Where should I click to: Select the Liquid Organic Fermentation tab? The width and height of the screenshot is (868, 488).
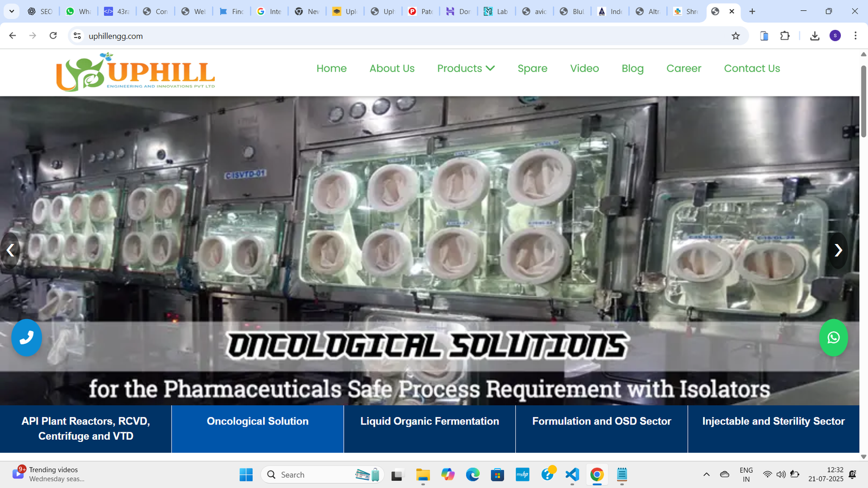tap(430, 421)
